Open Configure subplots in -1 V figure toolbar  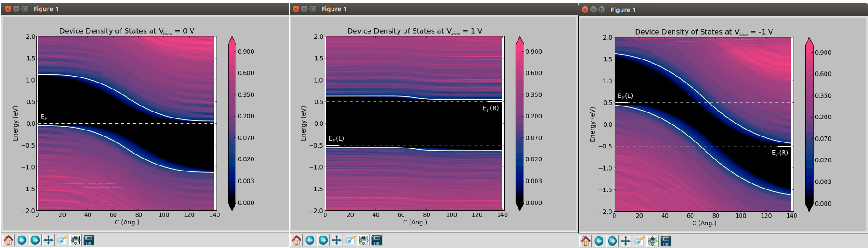(653, 241)
